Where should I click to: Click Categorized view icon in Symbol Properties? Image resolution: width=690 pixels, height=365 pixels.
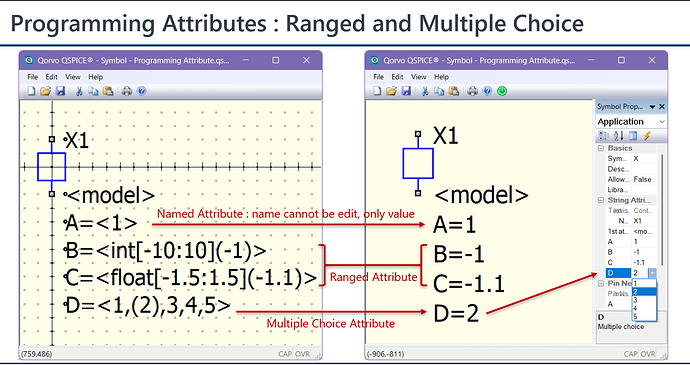(x=603, y=136)
